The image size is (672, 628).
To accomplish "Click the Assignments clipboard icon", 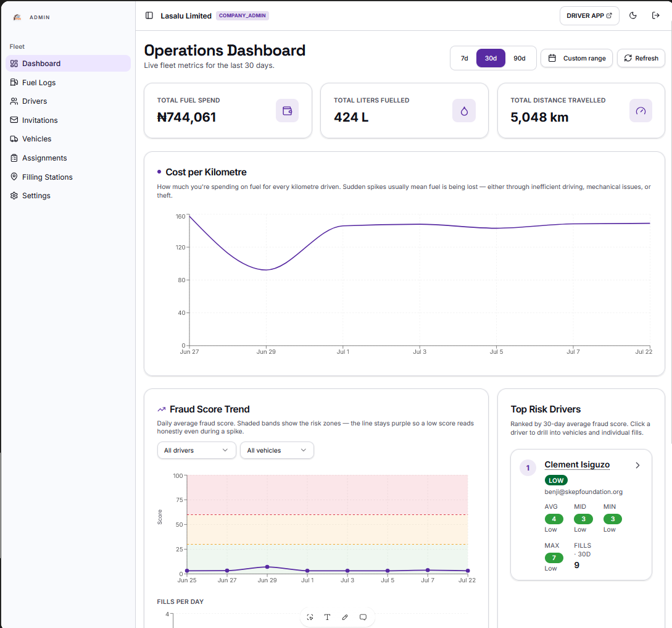I will click(14, 158).
